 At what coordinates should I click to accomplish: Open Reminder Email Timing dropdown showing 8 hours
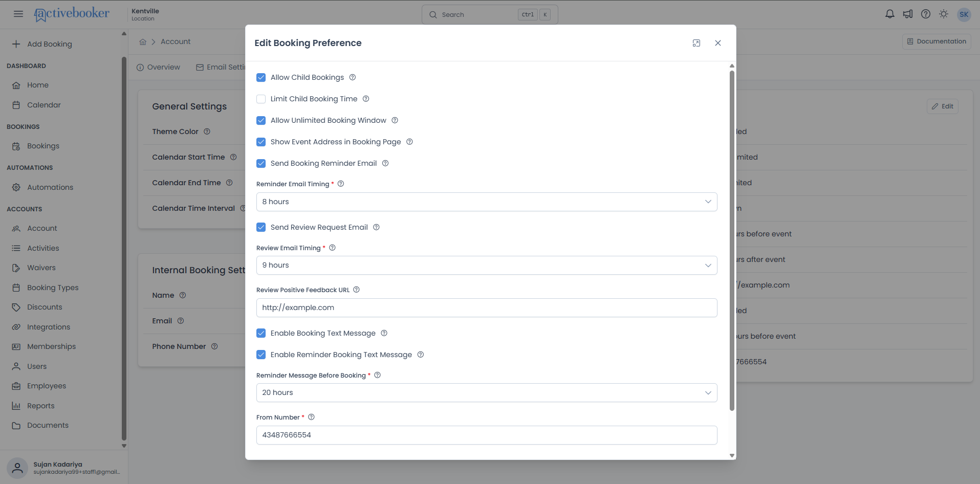487,202
